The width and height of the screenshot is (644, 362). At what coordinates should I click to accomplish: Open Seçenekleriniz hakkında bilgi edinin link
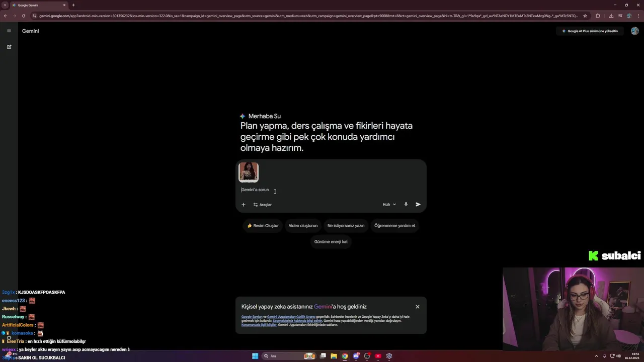(297, 321)
